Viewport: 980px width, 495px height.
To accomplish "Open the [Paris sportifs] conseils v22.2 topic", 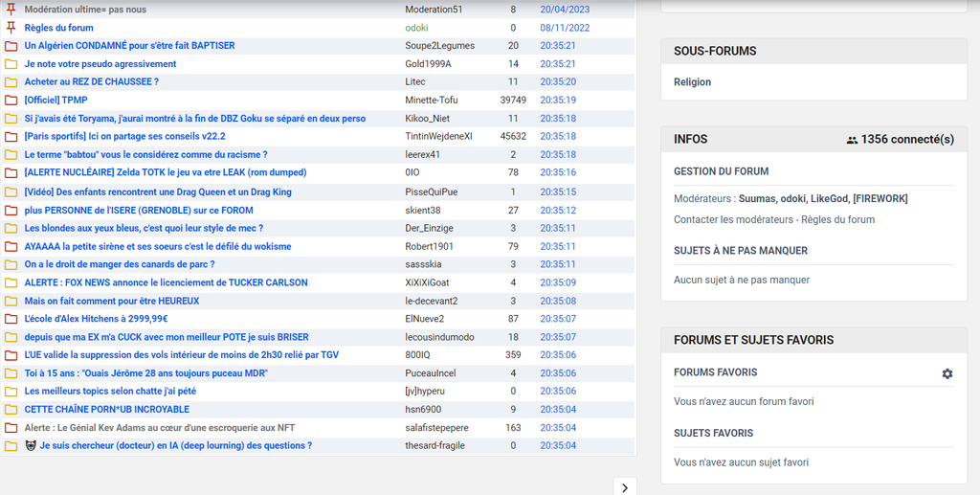I will pos(124,137).
